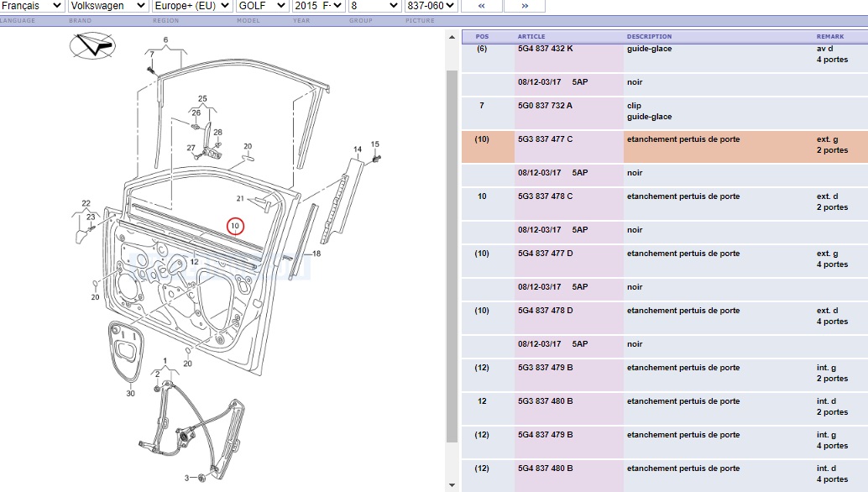This screenshot has height=492, width=868.
Task: Select article 5G4 837 477 D
Action: (546, 254)
